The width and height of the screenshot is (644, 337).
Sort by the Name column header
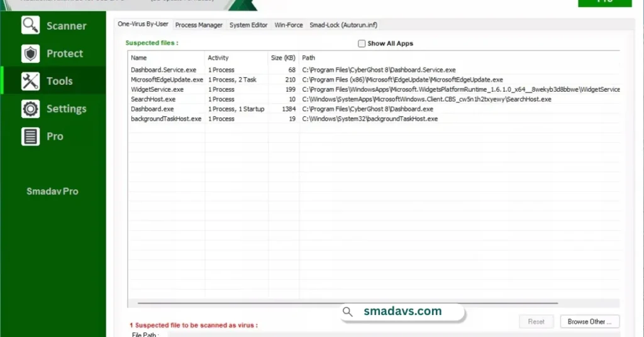click(166, 58)
